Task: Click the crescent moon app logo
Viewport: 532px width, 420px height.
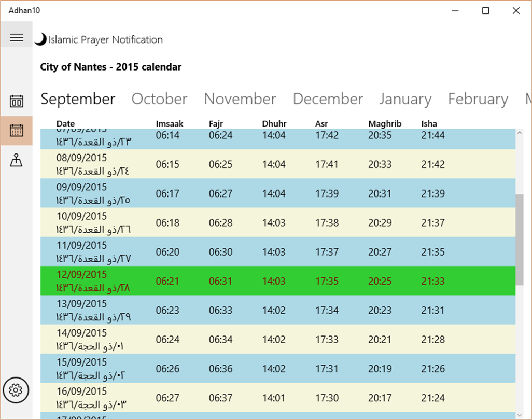Action: tap(40, 39)
